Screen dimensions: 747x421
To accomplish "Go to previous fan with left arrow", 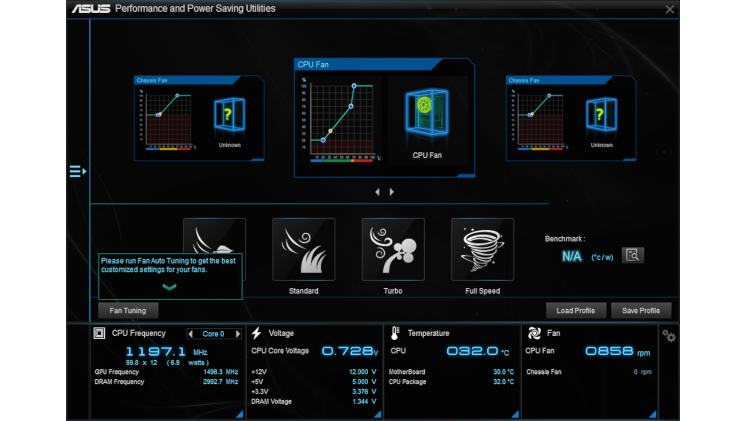I will (x=377, y=192).
